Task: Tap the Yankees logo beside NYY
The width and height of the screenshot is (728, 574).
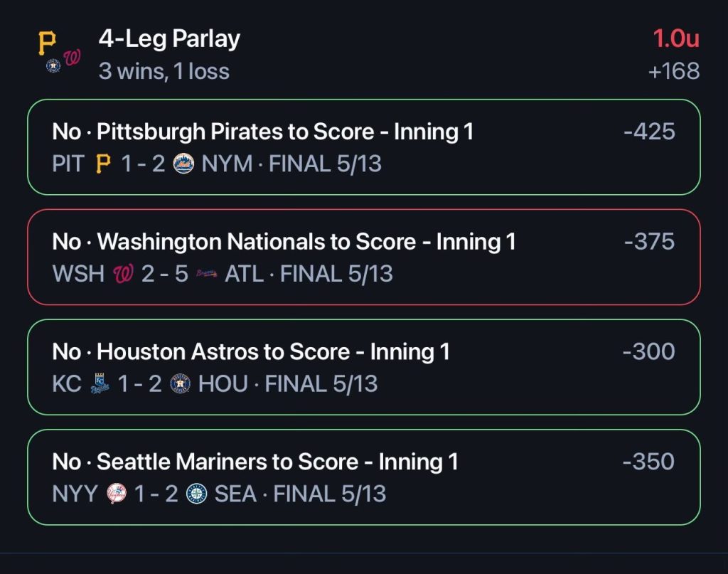Action: click(x=117, y=494)
